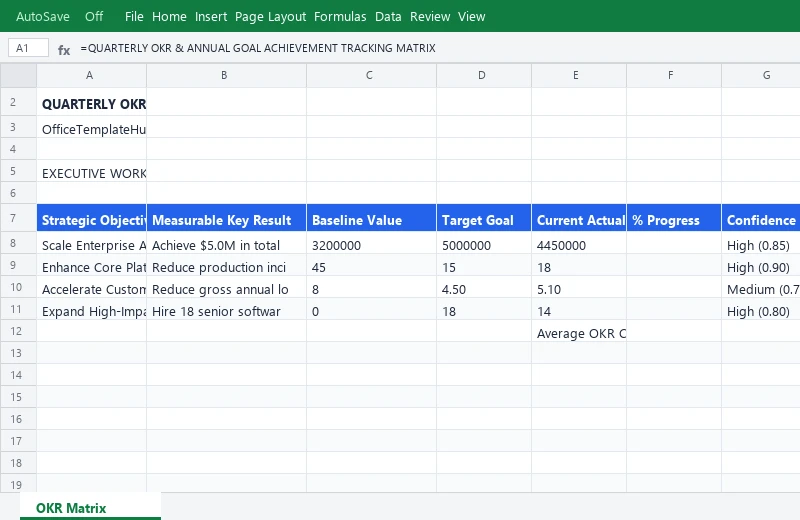Screen dimensions: 800x520
Task: Click the Achieve $5.0M in total cell
Action: point(226,243)
